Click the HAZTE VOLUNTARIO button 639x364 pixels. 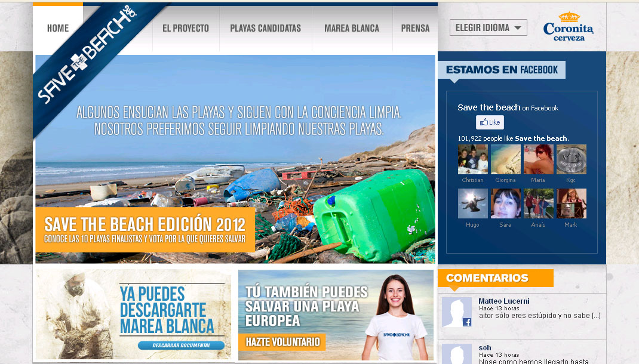(x=282, y=342)
